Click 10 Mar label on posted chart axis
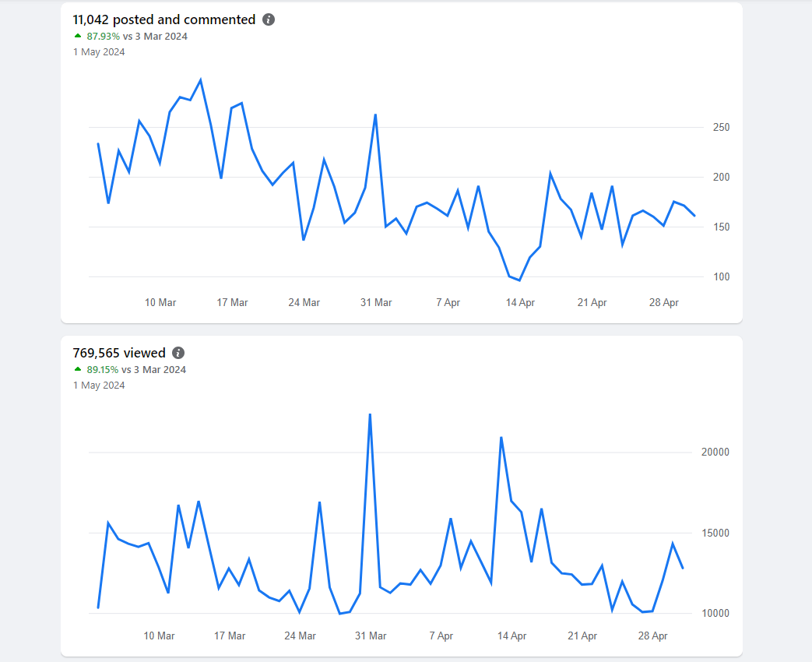 pos(160,302)
